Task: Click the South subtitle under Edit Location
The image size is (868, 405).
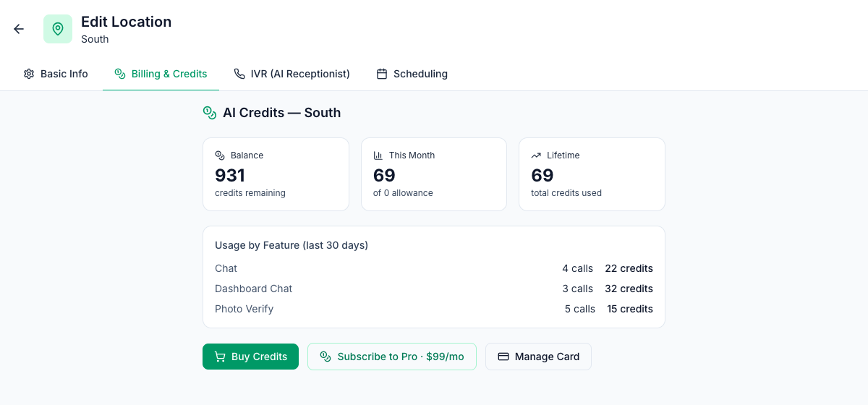Action: pyautogui.click(x=95, y=39)
